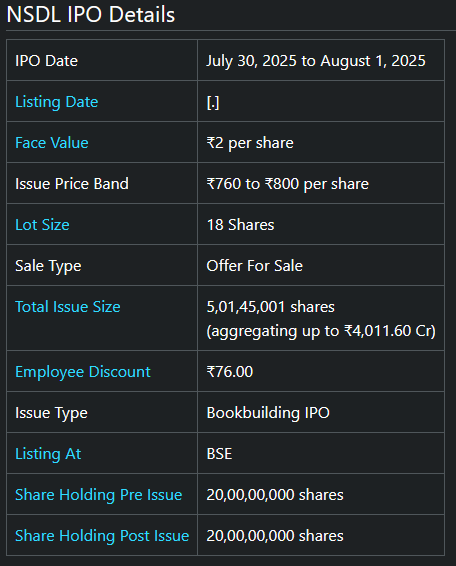
Task: Select the ₹760 to ₹800 price band value
Action: (x=288, y=184)
